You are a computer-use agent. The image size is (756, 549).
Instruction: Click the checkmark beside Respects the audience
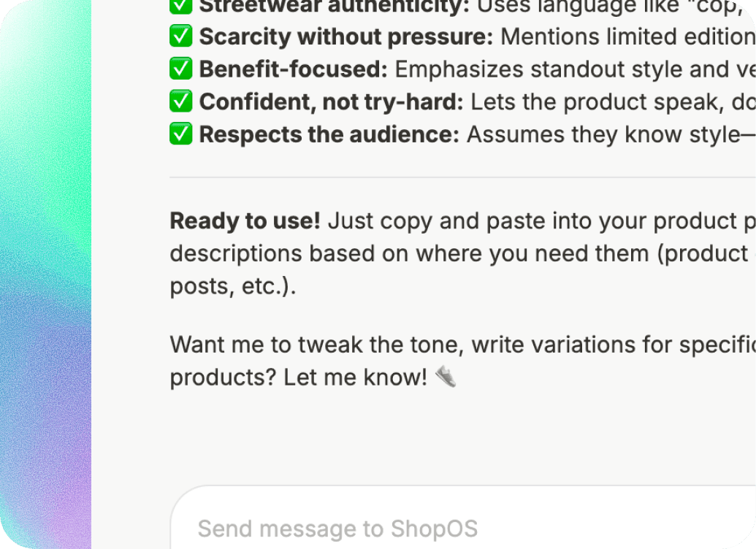[x=180, y=134]
